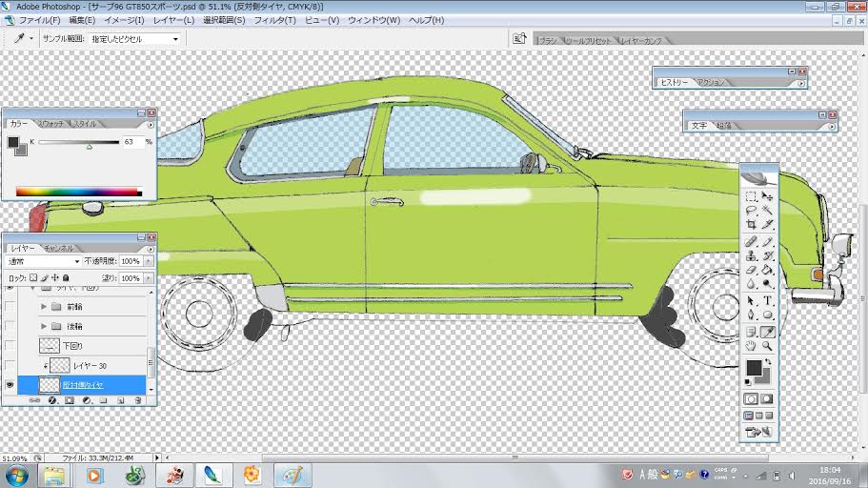The width and height of the screenshot is (868, 488).
Task: Toggle lock all padlock icon
Action: [x=66, y=278]
